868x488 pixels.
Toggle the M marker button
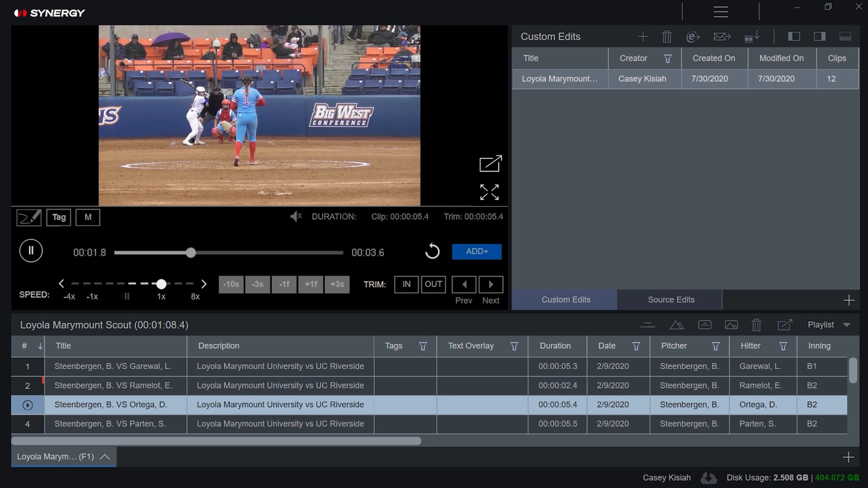(88, 217)
